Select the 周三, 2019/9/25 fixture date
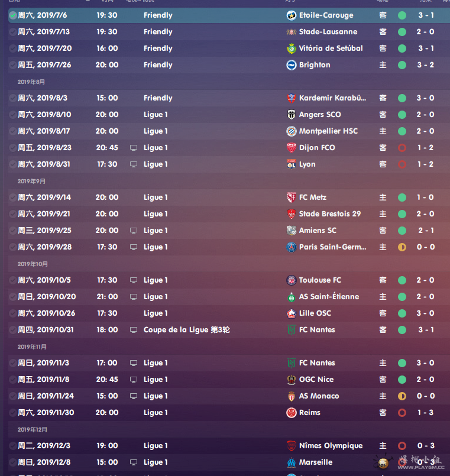The image size is (450, 476). 45,231
